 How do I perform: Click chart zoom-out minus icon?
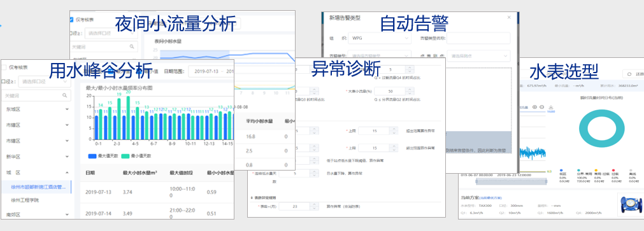click(x=541, y=107)
